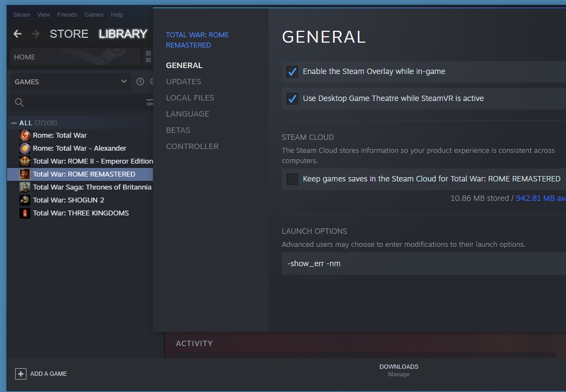This screenshot has height=392, width=566.
Task: Disable the Steam Overlay while in-game checkbox
Action: click(x=292, y=72)
